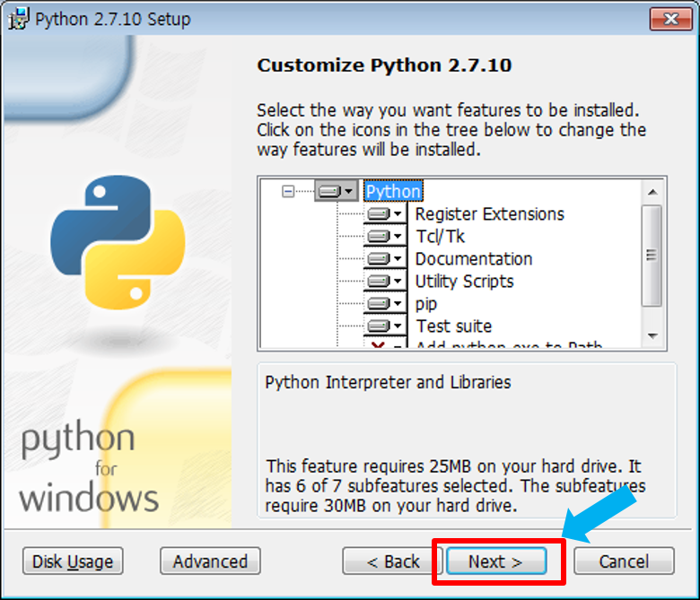Open Disk Usage details

[x=73, y=561]
